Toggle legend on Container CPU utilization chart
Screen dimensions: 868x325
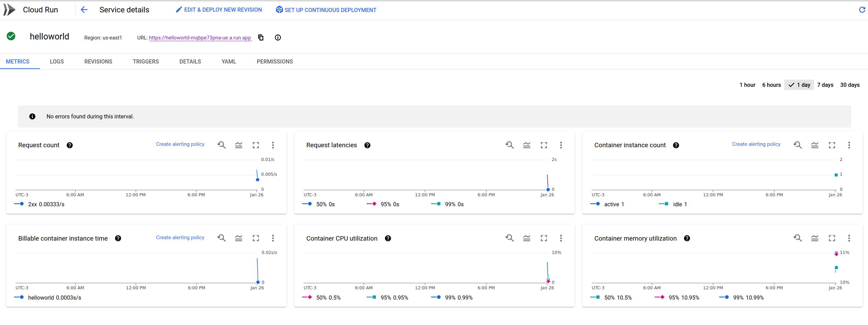(527, 238)
